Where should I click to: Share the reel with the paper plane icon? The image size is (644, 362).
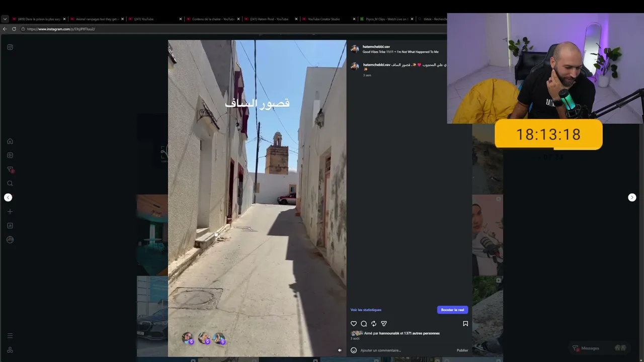pyautogui.click(x=384, y=324)
